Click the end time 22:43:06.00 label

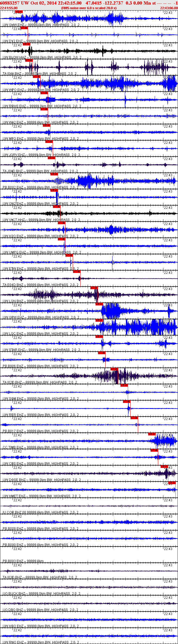point(169,8)
